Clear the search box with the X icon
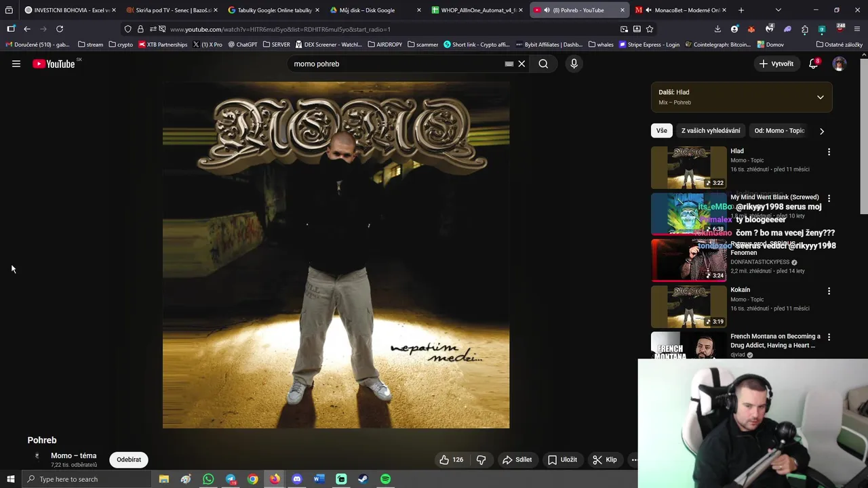Image resolution: width=868 pixels, height=488 pixels. tap(521, 64)
